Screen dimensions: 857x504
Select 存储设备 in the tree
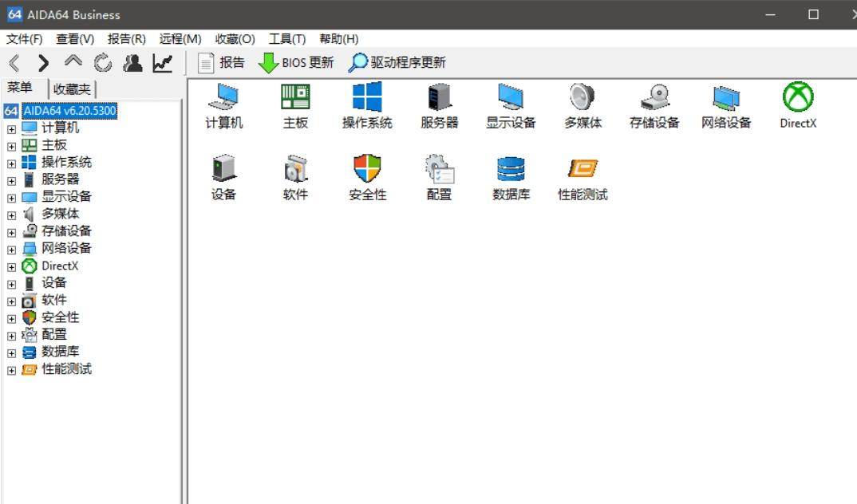pos(67,231)
